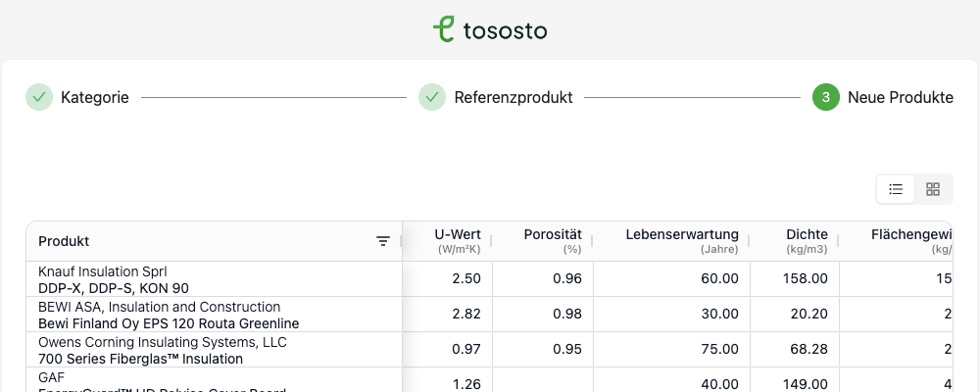Go back to the Kategorie step

[x=94, y=98]
